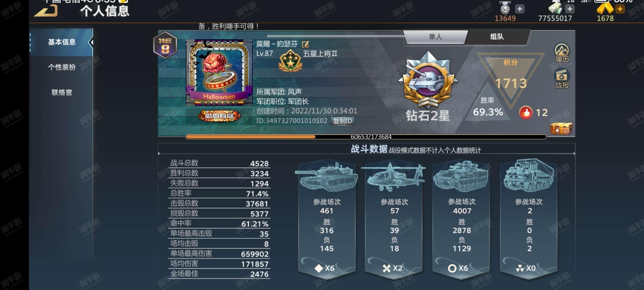This screenshot has height=290, width=644.
Task: Select 基本信息 in the sidebar
Action: (62, 42)
